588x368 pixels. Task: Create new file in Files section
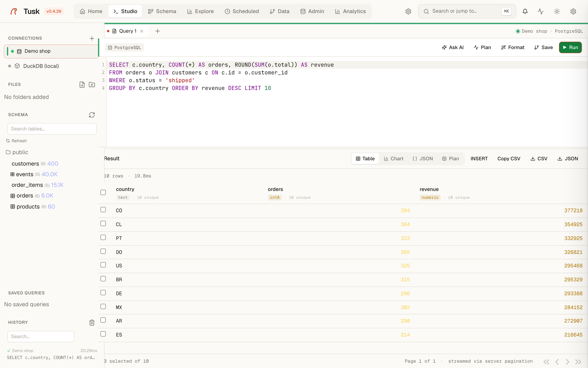click(x=82, y=84)
